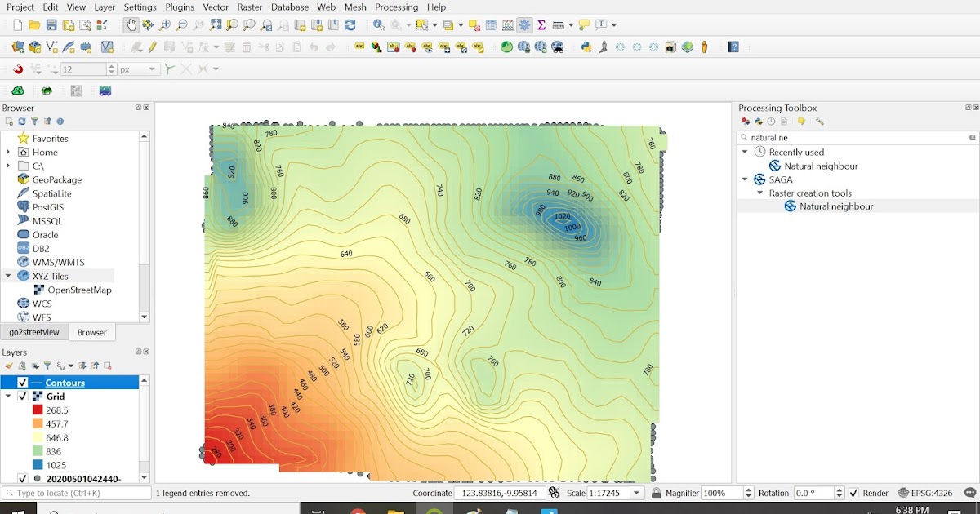
Task: Refresh the map canvas
Action: (x=350, y=25)
